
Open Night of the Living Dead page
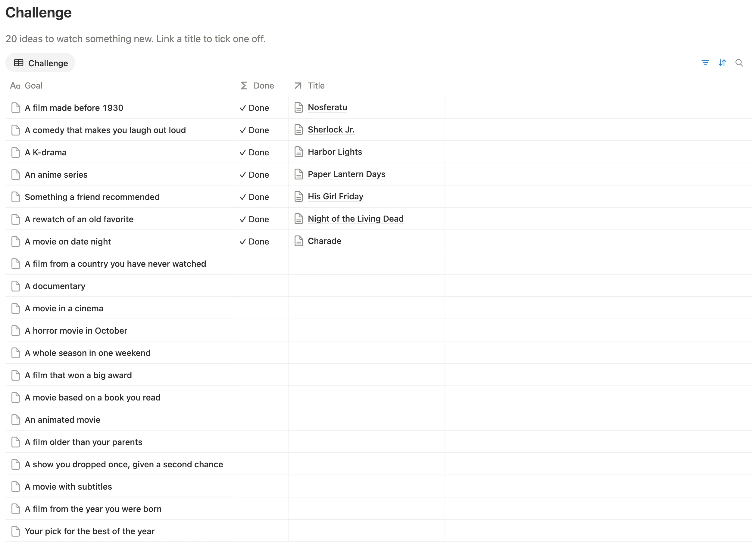[356, 219]
